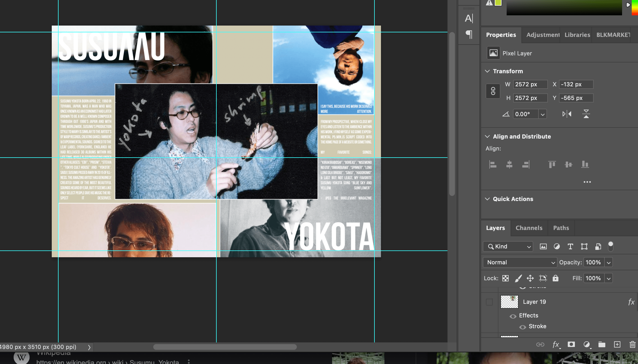Click the Pixel Layer icon in Properties
The width and height of the screenshot is (638, 364).
(493, 53)
